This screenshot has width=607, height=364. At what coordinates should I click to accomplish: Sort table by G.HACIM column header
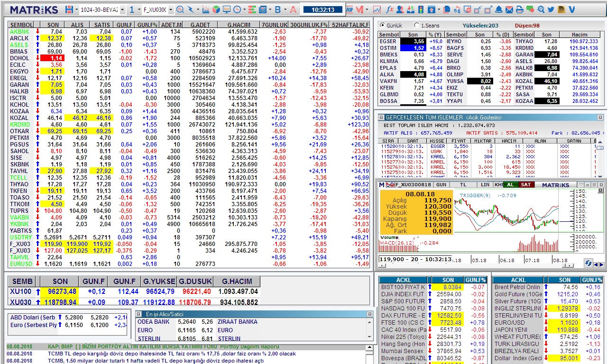239,25
